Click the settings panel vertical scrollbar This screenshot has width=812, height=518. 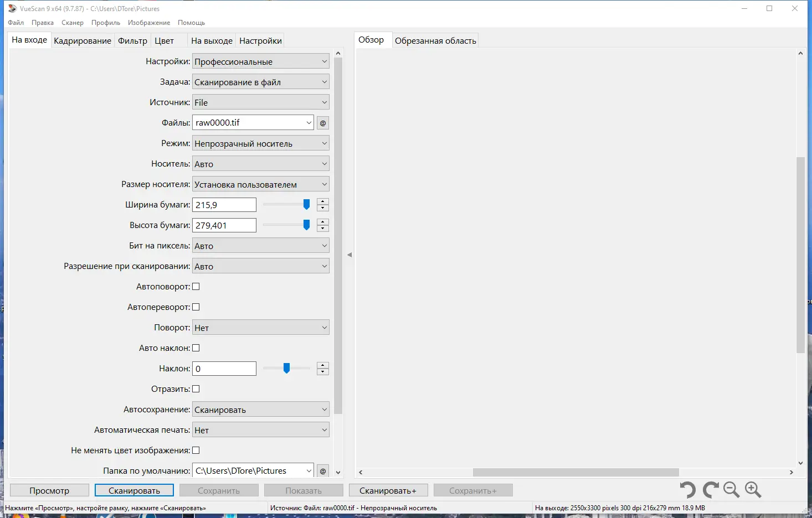338,236
